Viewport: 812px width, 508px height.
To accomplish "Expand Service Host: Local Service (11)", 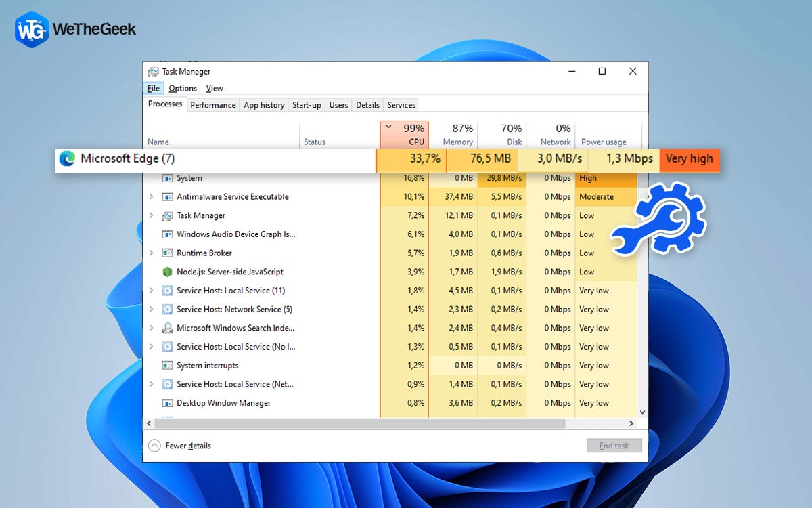I will click(150, 290).
